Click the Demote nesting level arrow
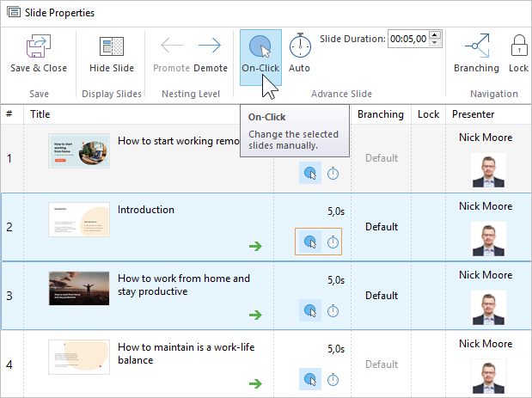The image size is (532, 398). click(x=211, y=53)
